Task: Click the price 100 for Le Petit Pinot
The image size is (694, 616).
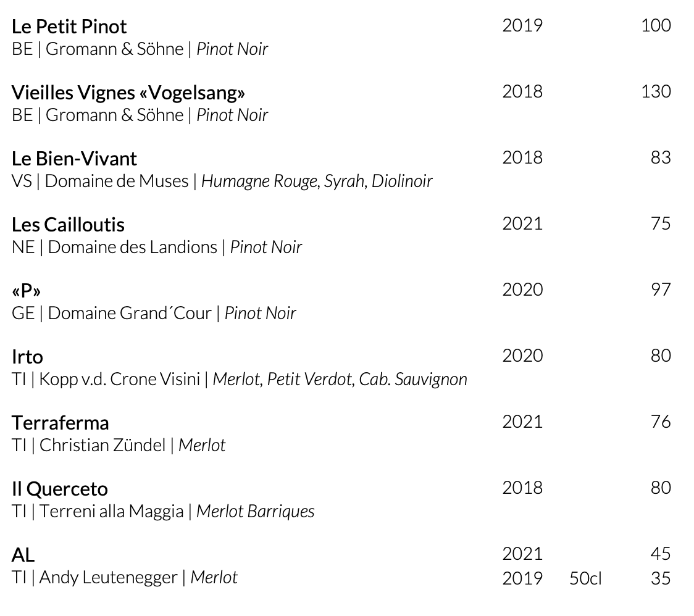Action: coord(656,25)
